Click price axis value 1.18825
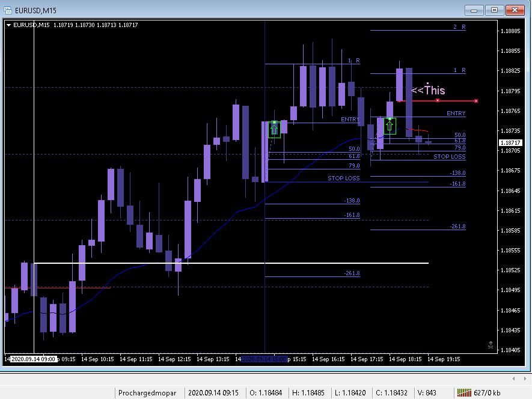The width and height of the screenshot is (532, 399). point(510,70)
